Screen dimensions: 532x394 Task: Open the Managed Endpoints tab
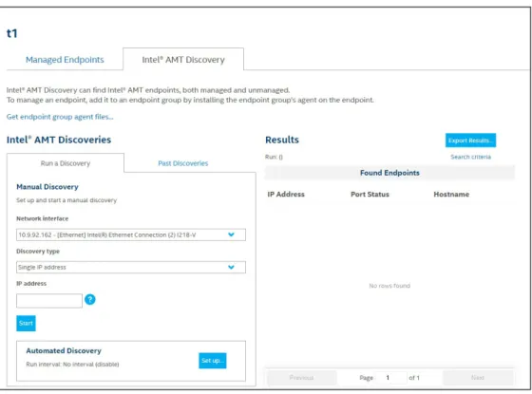click(x=65, y=60)
